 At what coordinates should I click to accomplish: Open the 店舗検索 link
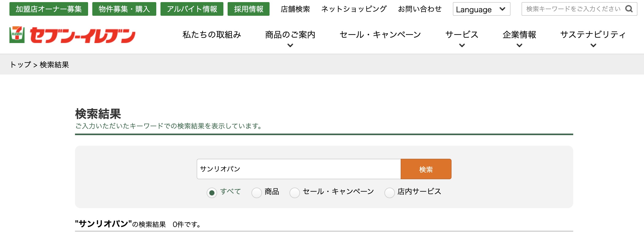(x=295, y=9)
